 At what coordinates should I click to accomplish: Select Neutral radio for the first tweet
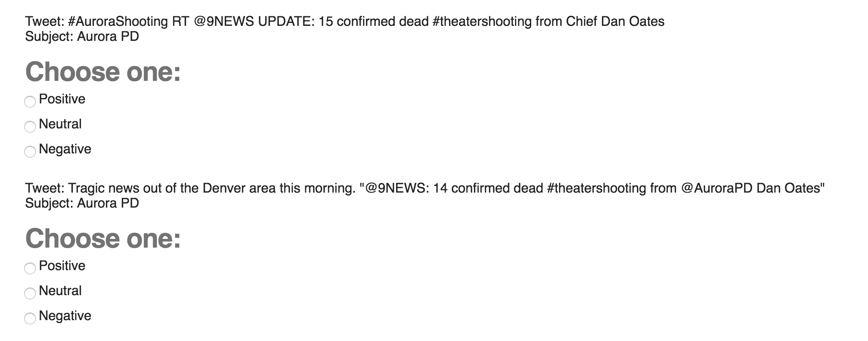coord(30,126)
